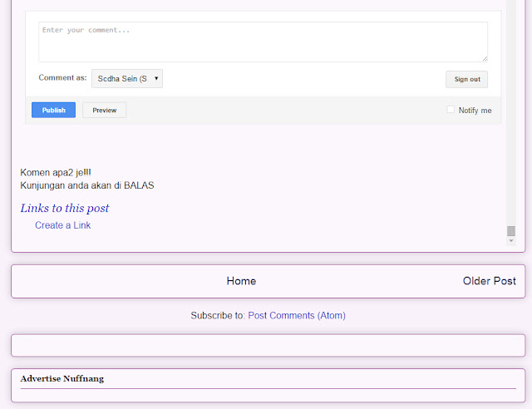Viewport: 532px width, 409px height.
Task: Click the Advertise Nuffnang widget title
Action: click(x=62, y=379)
